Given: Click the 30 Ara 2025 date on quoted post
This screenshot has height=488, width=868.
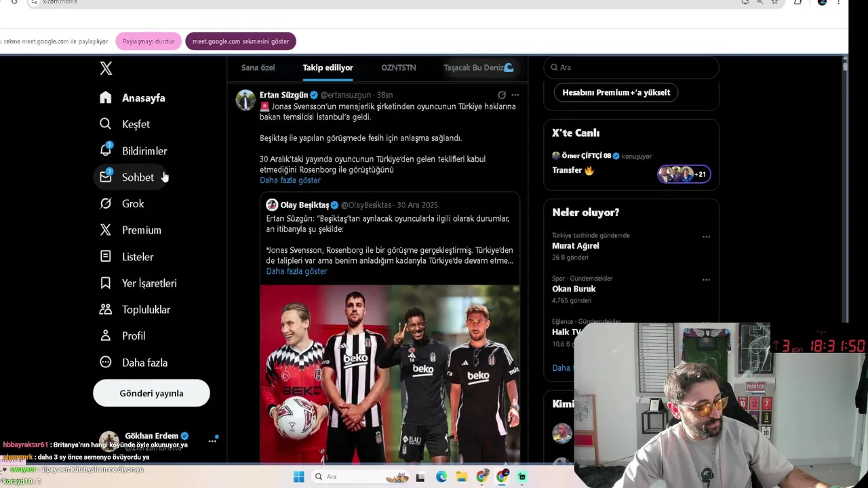Looking at the screenshot, I should tap(417, 205).
